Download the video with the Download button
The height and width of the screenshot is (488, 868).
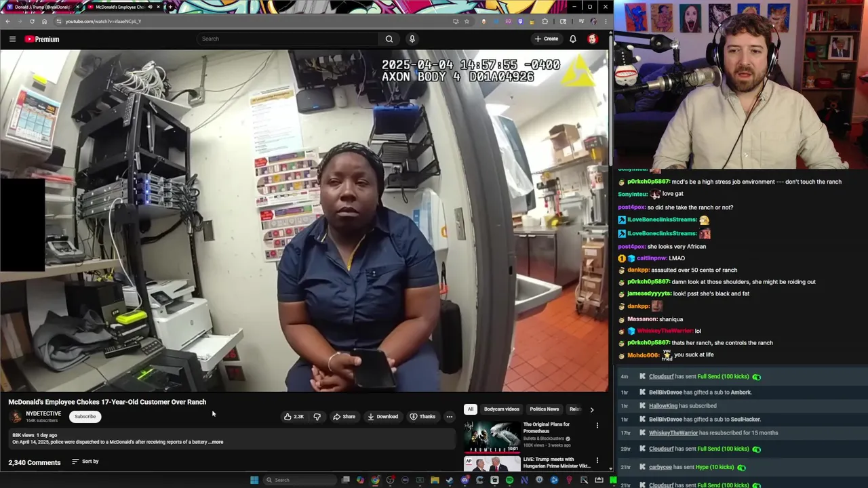383,417
